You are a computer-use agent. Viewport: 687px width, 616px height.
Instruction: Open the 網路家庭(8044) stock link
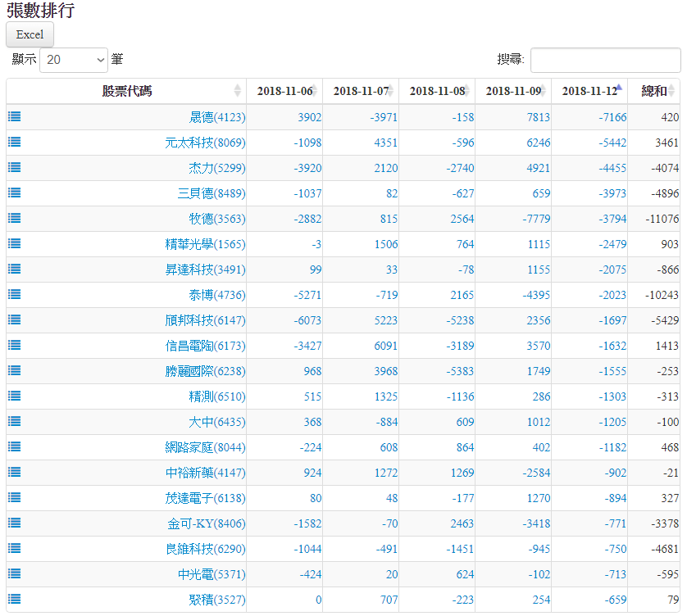205,447
